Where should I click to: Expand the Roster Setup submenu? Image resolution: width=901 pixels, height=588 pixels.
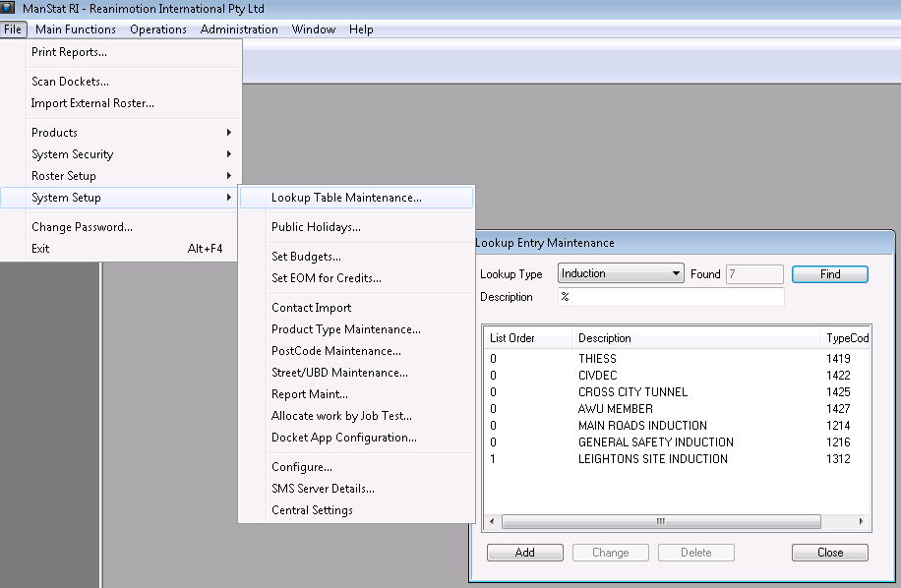pyautogui.click(x=120, y=176)
